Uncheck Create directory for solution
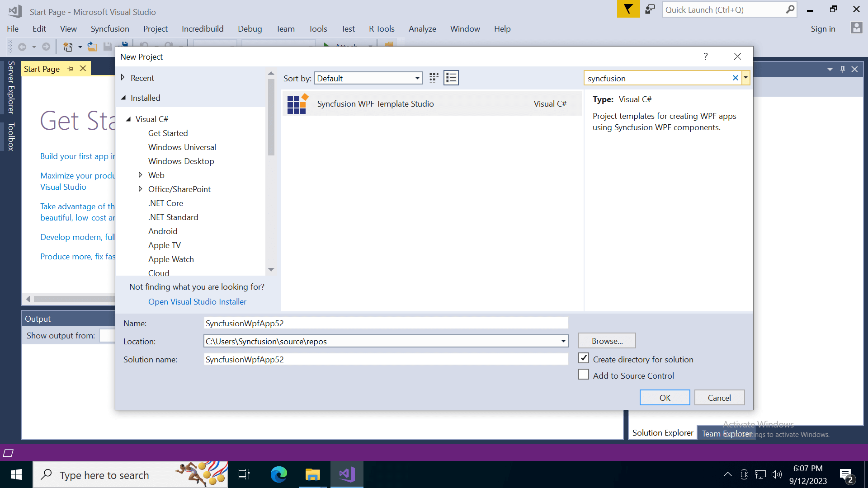868x488 pixels. point(584,358)
